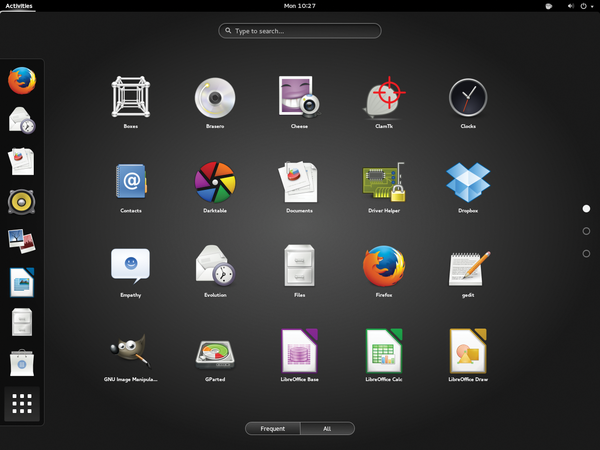600x450 pixels.
Task: Click the Type to search field
Action: point(300,31)
